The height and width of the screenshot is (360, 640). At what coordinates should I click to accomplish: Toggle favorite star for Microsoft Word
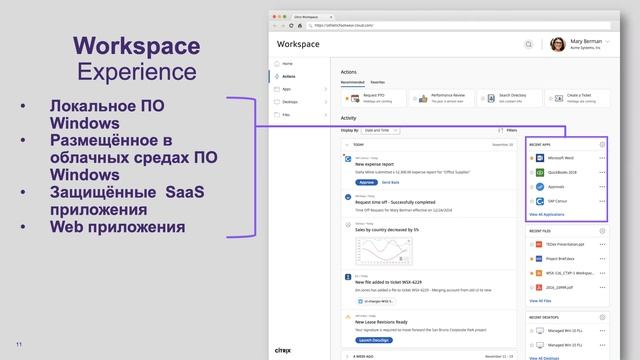(x=531, y=158)
